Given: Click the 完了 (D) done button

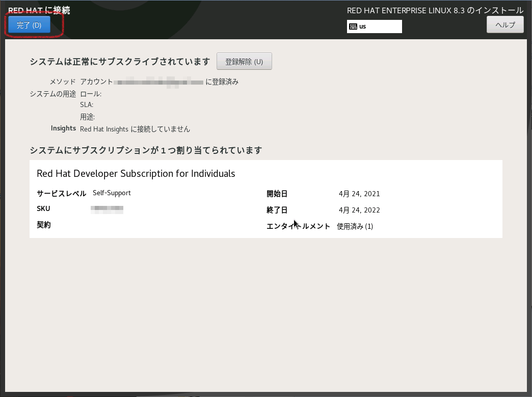Looking at the screenshot, I should [x=29, y=25].
